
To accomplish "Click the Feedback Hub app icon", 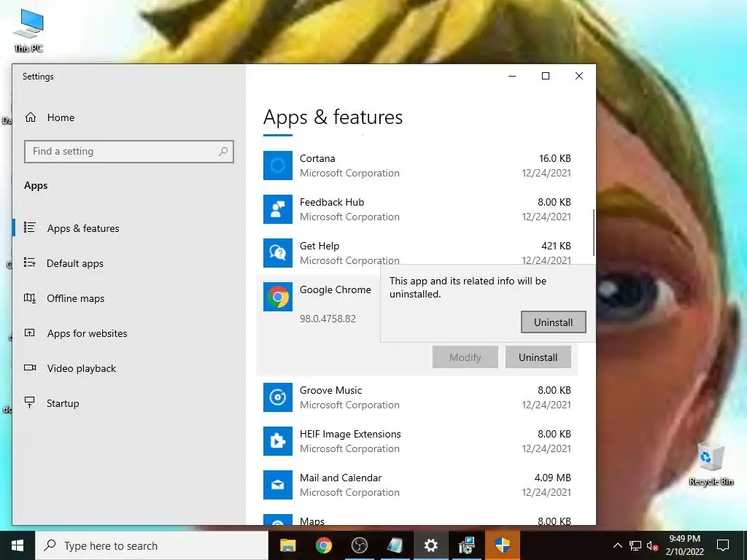I will click(x=278, y=209).
